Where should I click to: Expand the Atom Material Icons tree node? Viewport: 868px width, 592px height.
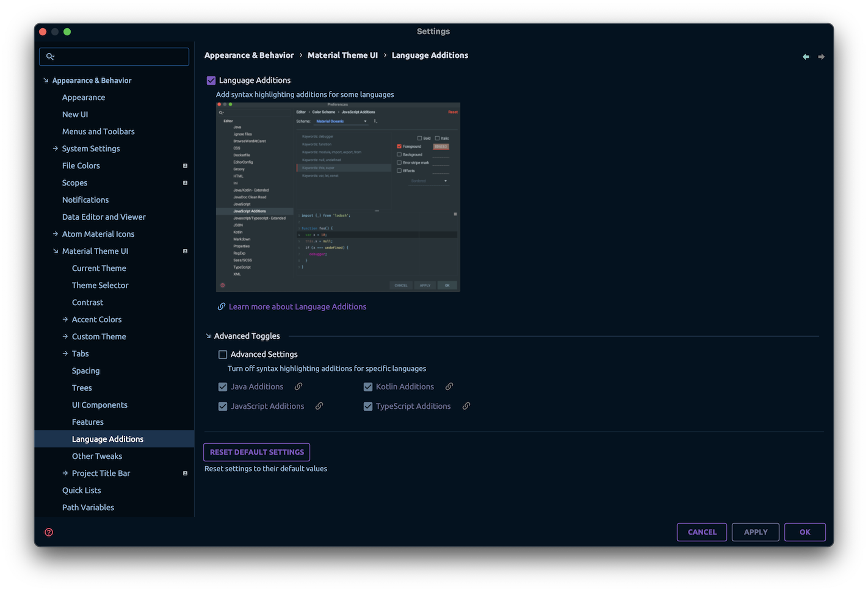[55, 234]
